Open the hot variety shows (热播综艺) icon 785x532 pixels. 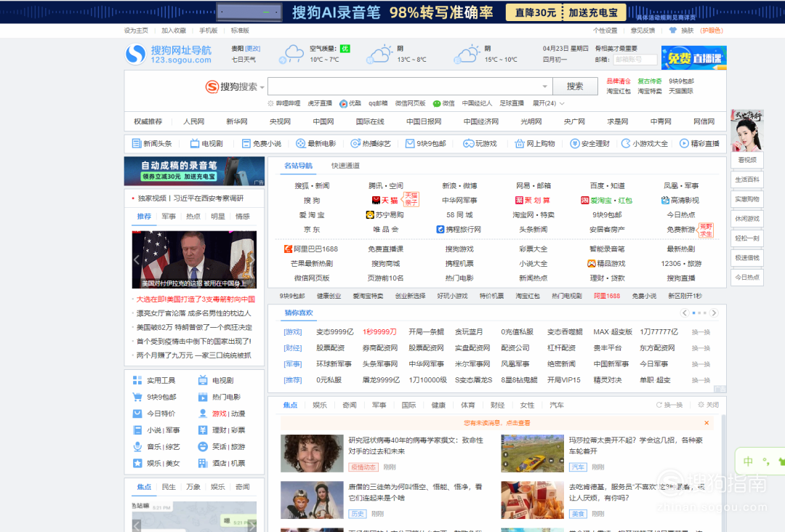[355, 144]
